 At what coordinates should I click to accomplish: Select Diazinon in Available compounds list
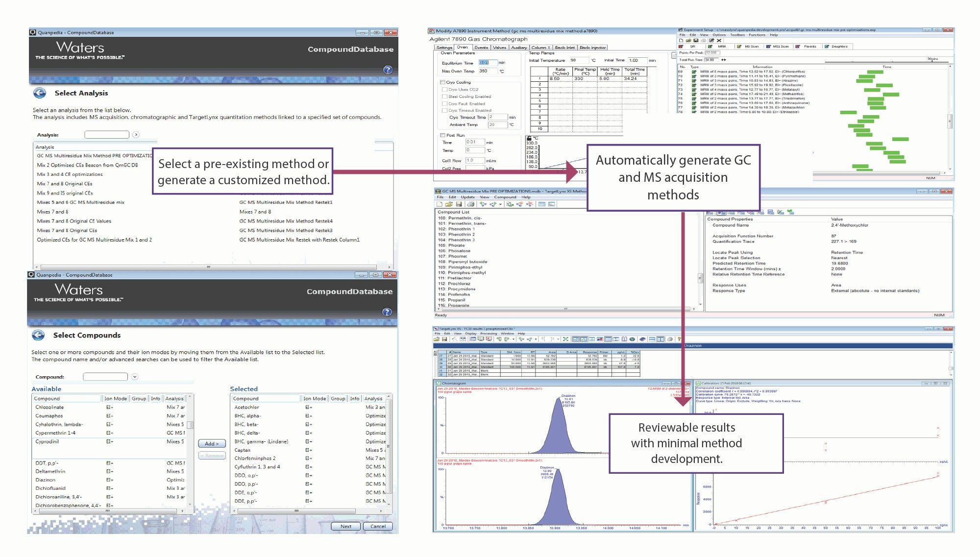point(46,480)
